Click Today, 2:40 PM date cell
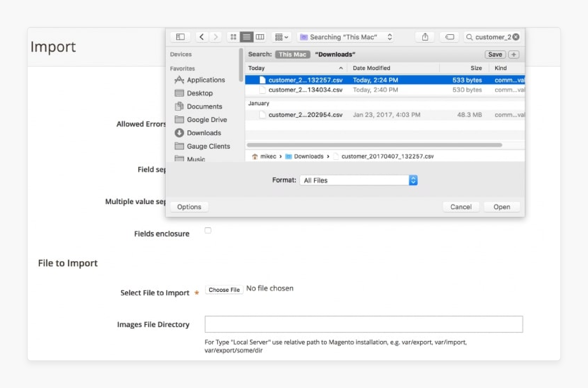This screenshot has width=588, height=388. (376, 90)
